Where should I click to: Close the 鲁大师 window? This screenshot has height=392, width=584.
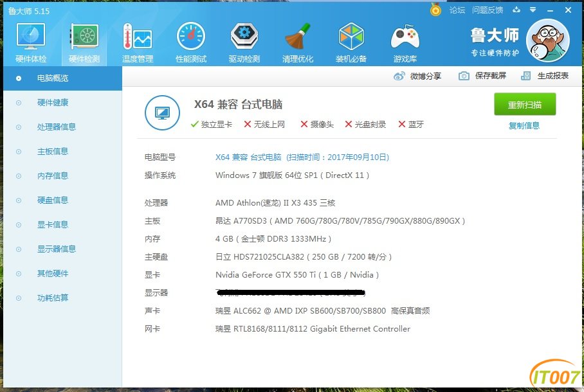(x=568, y=10)
